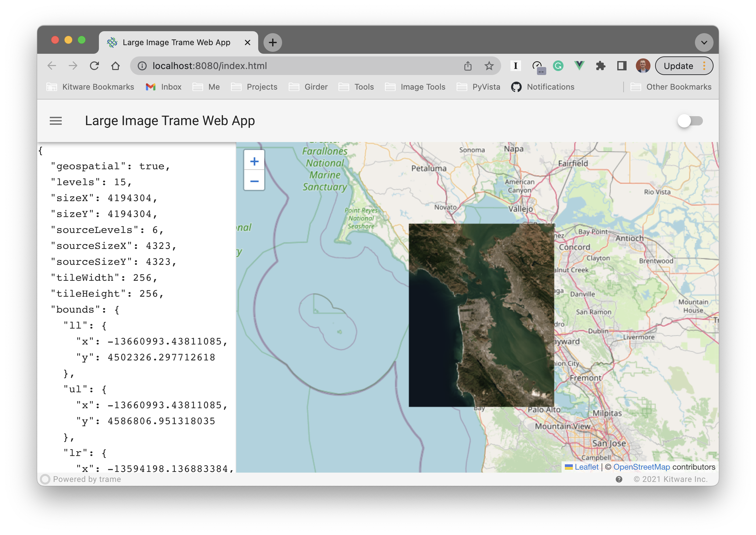
Task: Open the Kitware Bookmarks folder
Action: [x=89, y=87]
